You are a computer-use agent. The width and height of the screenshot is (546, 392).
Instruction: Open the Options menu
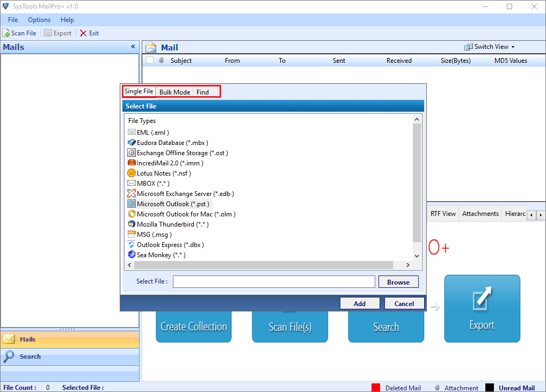coord(39,20)
